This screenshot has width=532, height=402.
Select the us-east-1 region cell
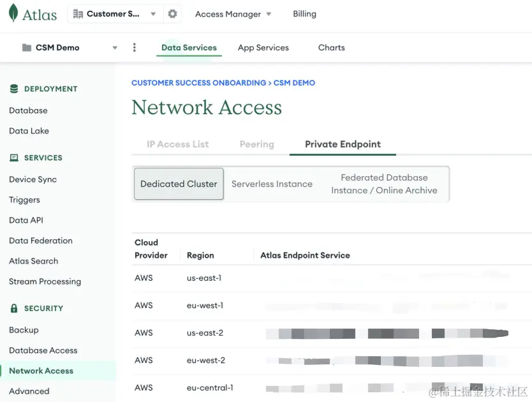204,278
